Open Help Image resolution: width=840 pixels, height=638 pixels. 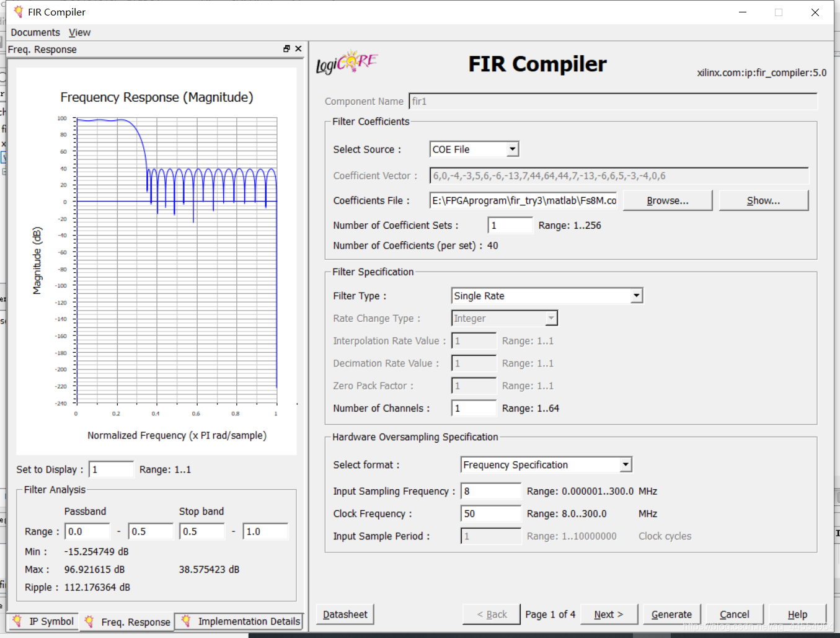[x=797, y=614]
